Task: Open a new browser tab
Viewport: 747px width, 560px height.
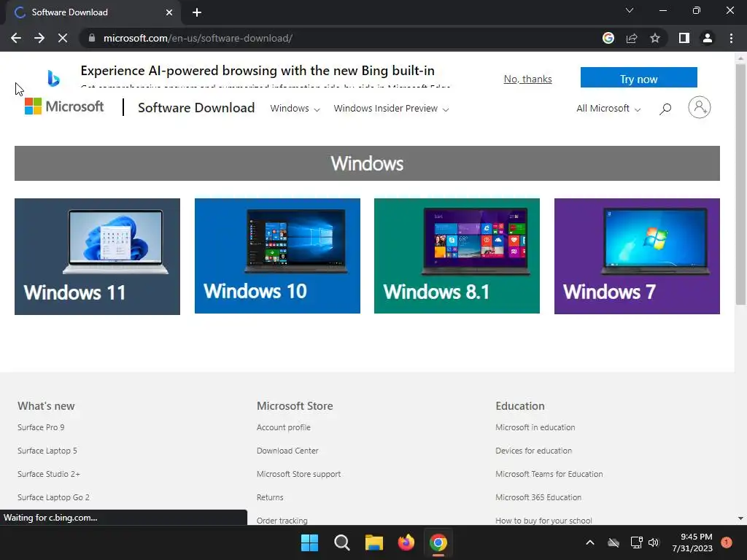Action: [197, 12]
